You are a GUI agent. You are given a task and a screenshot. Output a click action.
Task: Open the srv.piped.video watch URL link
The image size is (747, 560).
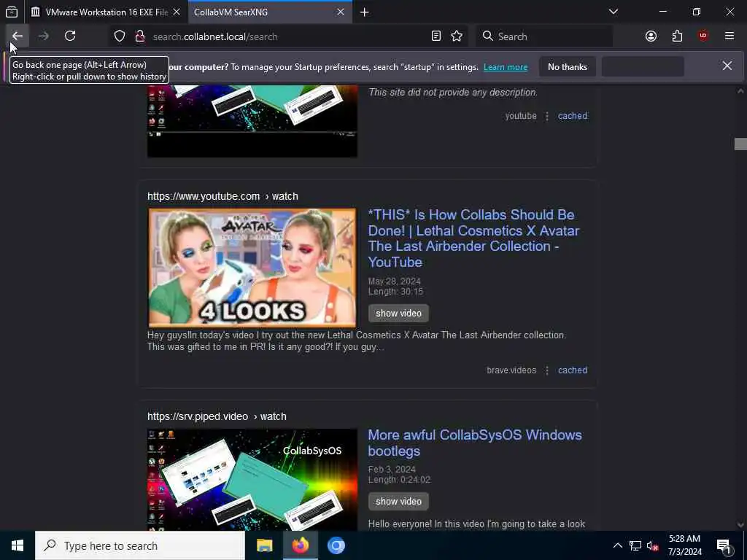(217, 416)
